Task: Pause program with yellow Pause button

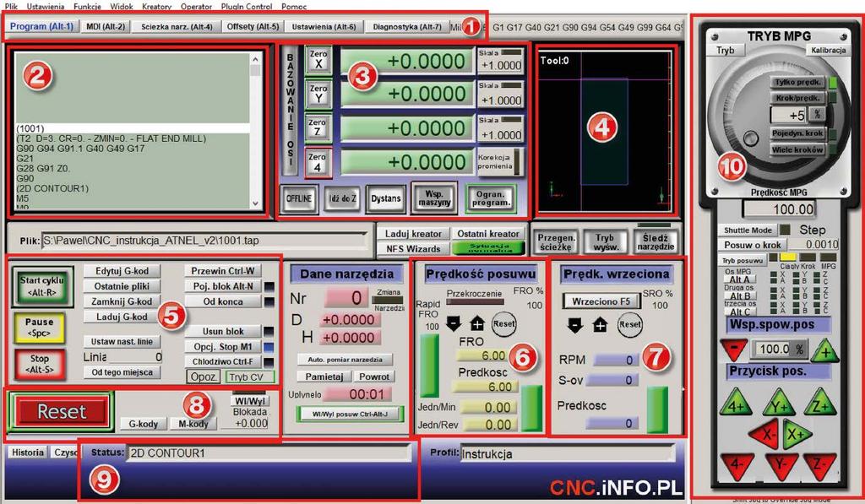Action: [x=39, y=328]
